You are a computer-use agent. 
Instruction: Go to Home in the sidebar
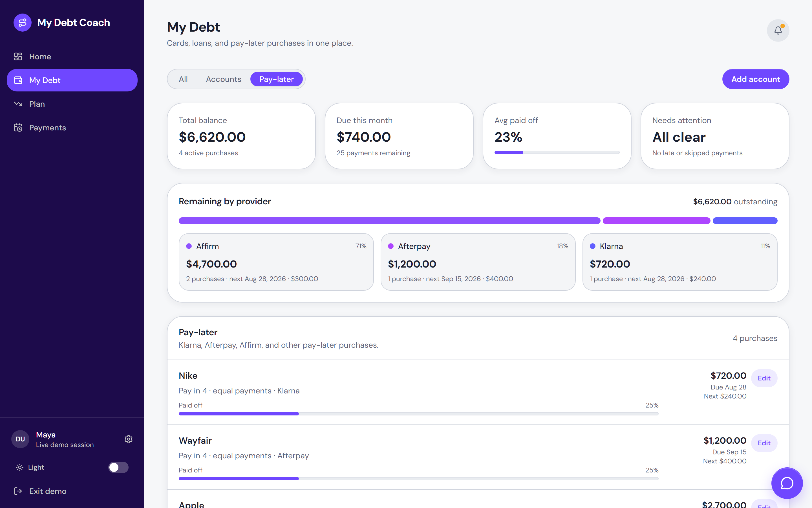point(72,56)
